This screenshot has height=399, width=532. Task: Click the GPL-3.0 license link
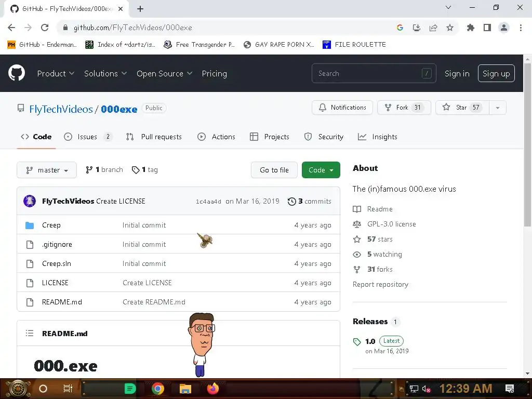[x=392, y=224]
